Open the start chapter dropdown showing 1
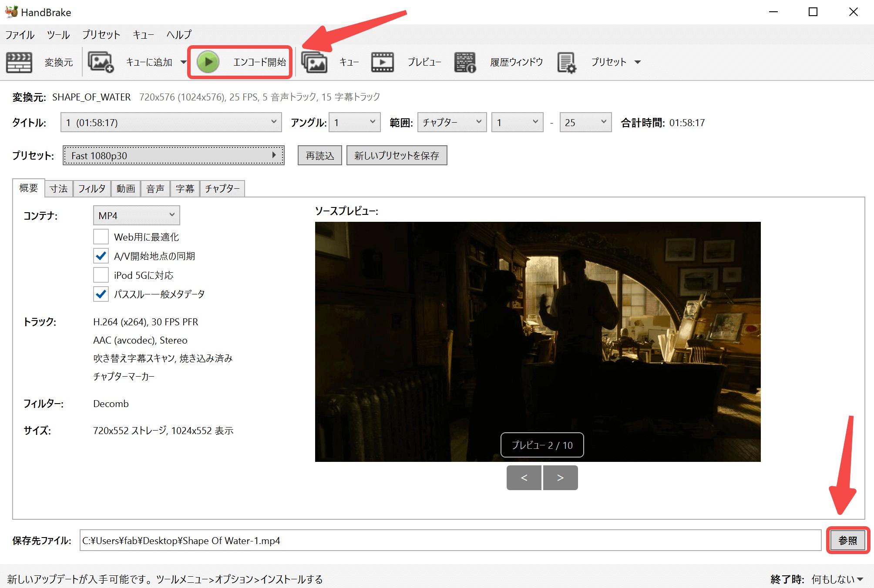Viewport: 874px width, 588px height. (517, 122)
